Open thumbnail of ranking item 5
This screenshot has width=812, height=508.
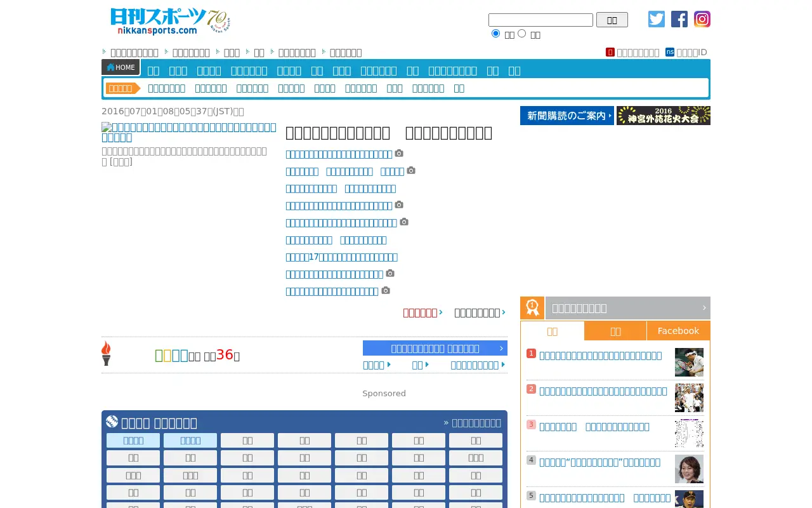tap(689, 499)
